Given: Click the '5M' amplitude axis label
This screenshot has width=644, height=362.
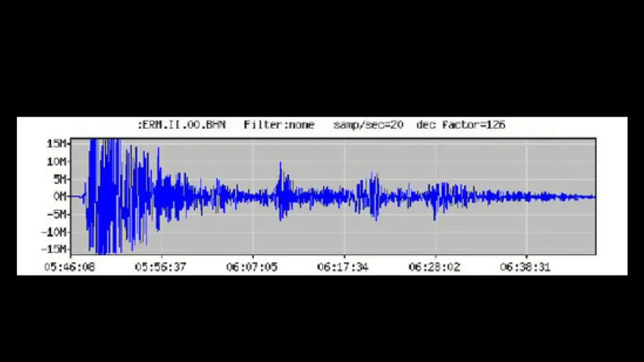Looking at the screenshot, I should tap(59, 179).
